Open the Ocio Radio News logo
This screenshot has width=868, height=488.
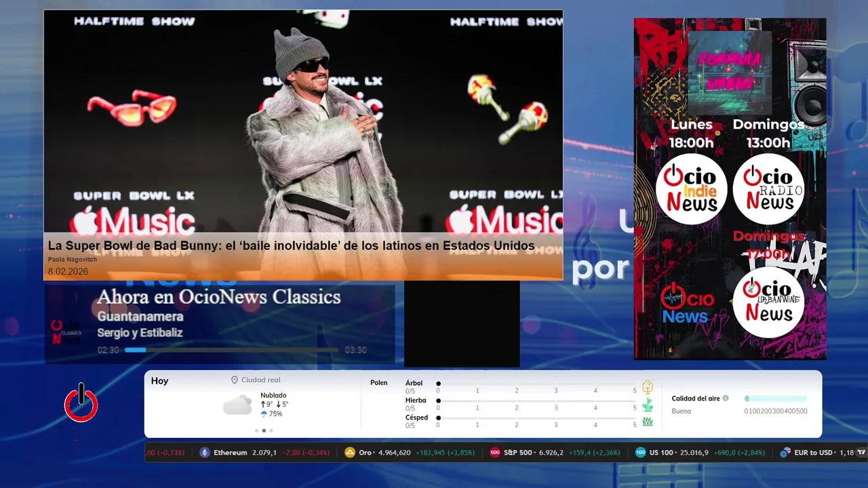coord(768,189)
